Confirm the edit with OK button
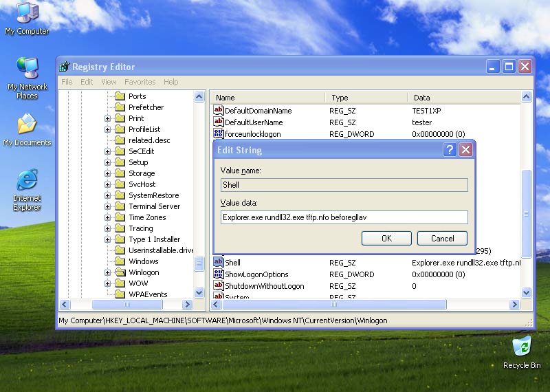This screenshot has width=550, height=392. (x=386, y=238)
